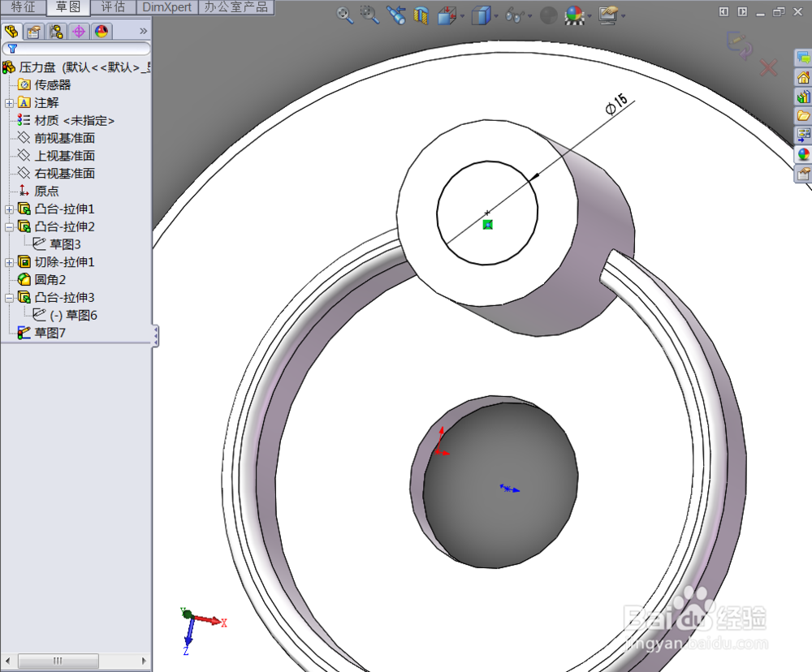Click the Zoom to Fit icon
The image size is (812, 672).
click(x=345, y=15)
